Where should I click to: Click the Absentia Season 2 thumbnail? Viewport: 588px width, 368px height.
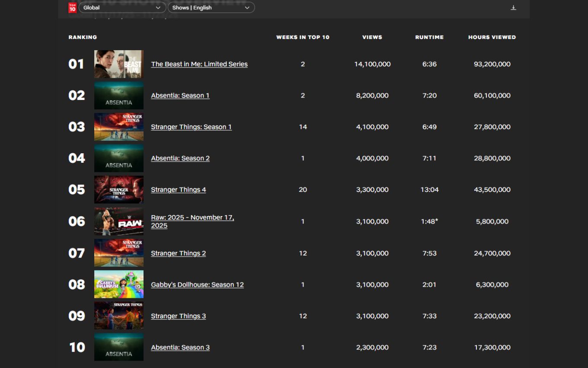click(x=119, y=158)
